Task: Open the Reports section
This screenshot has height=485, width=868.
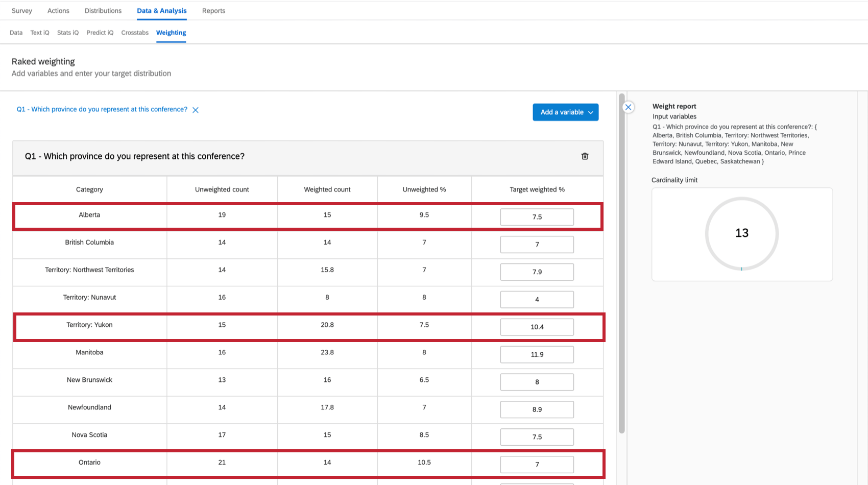Action: pos(213,10)
